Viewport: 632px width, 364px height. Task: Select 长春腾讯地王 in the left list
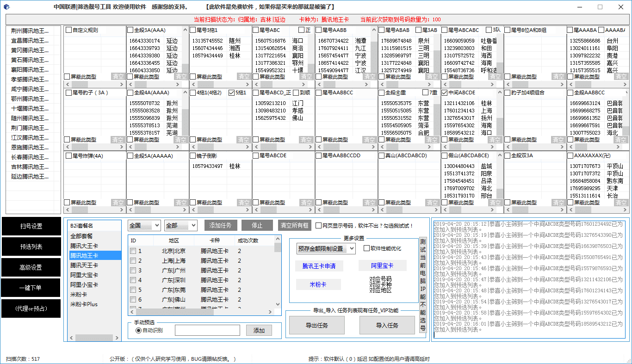(x=30, y=157)
